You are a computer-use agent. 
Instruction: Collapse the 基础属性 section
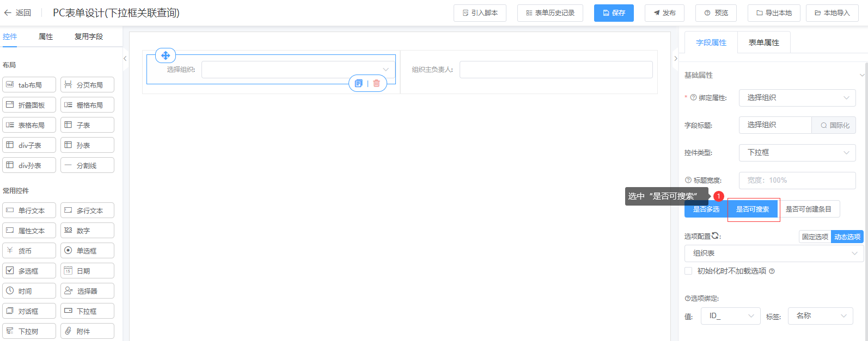[861, 75]
